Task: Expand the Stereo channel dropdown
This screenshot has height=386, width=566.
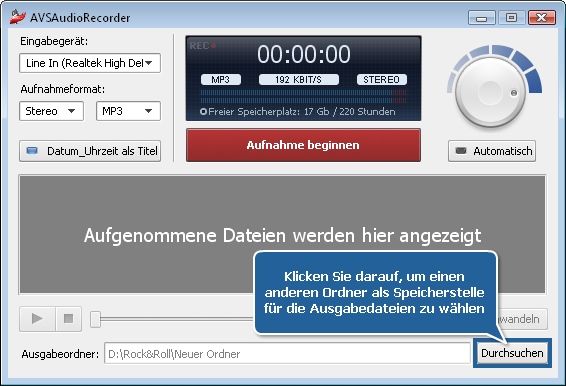Action: click(51, 111)
